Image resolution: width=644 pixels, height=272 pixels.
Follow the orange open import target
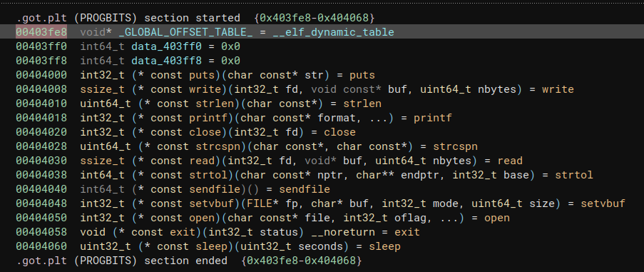pyautogui.click(x=496, y=218)
